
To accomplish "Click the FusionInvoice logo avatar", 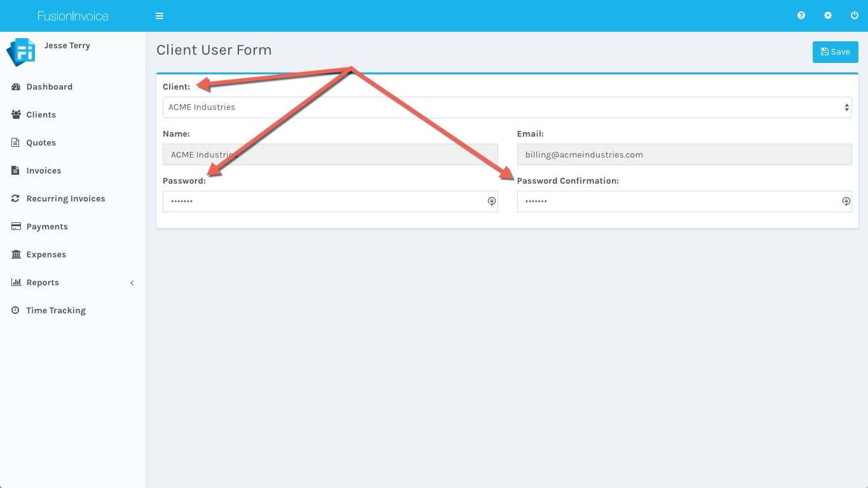I will tap(21, 53).
